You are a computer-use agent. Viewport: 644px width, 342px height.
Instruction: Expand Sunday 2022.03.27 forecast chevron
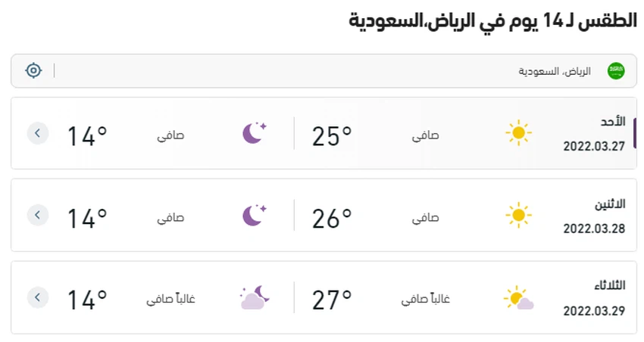pyautogui.click(x=38, y=133)
